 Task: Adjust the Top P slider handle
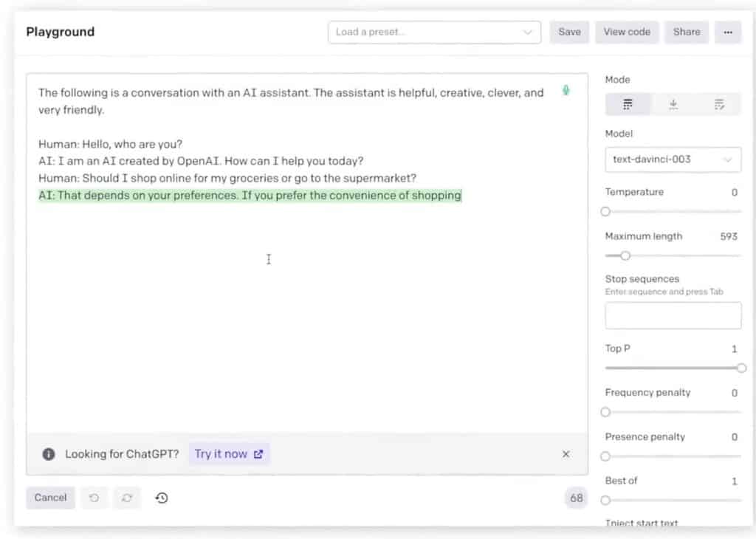coord(741,368)
